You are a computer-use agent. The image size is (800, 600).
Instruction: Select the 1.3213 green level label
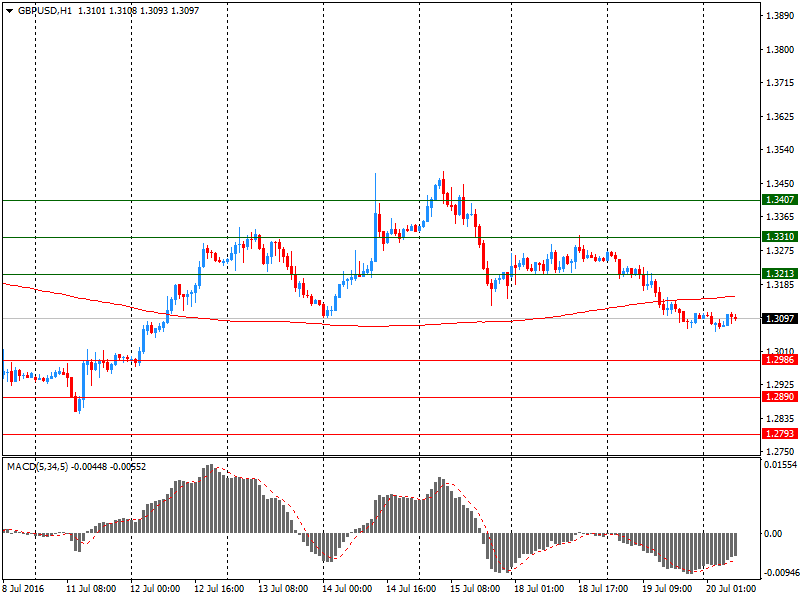click(780, 274)
